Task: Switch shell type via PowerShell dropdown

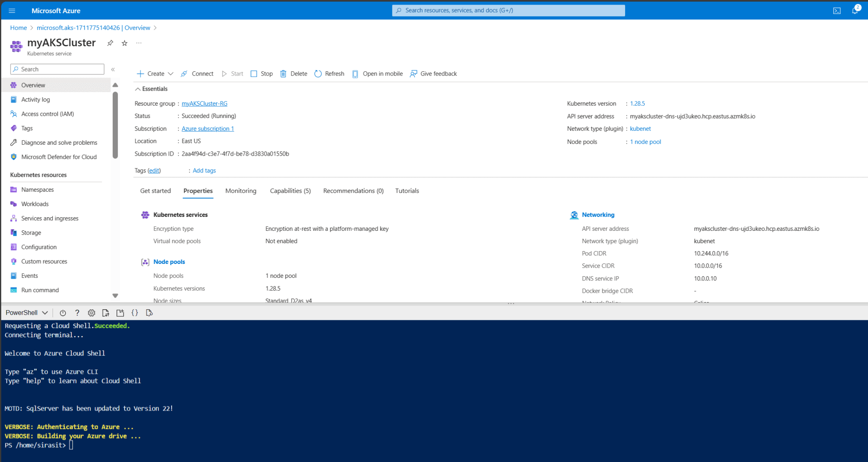Action: coord(26,313)
